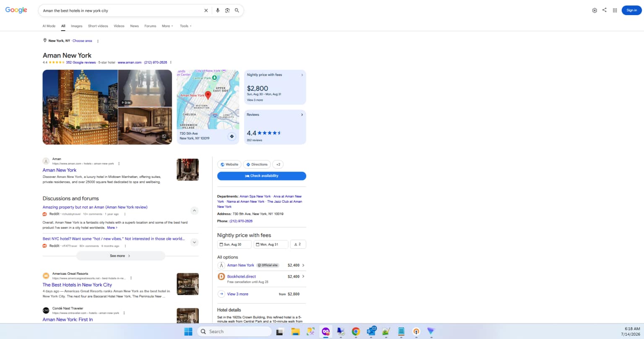Click the share icon near the Sign in button
Image resolution: width=644 pixels, height=339 pixels.
(x=604, y=10)
